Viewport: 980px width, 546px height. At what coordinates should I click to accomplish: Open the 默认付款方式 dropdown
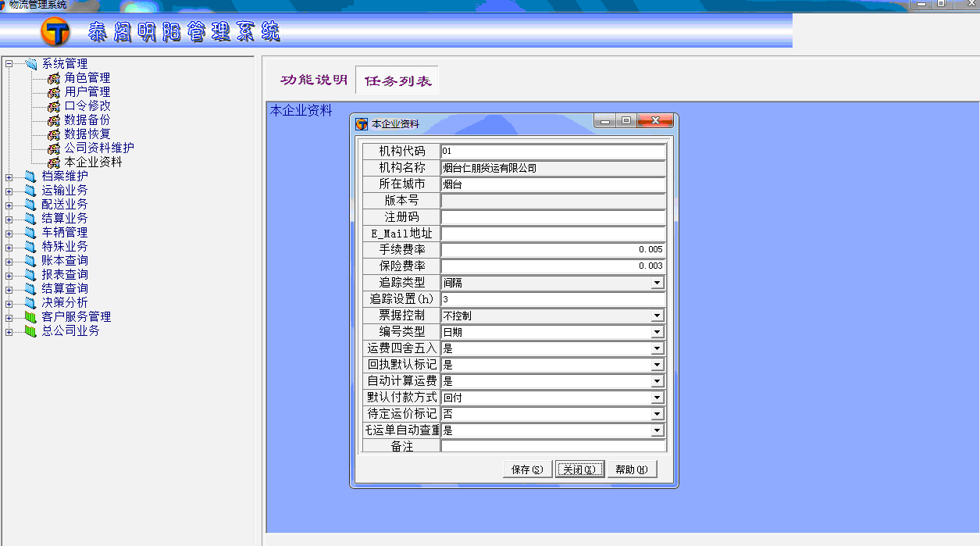click(x=657, y=398)
